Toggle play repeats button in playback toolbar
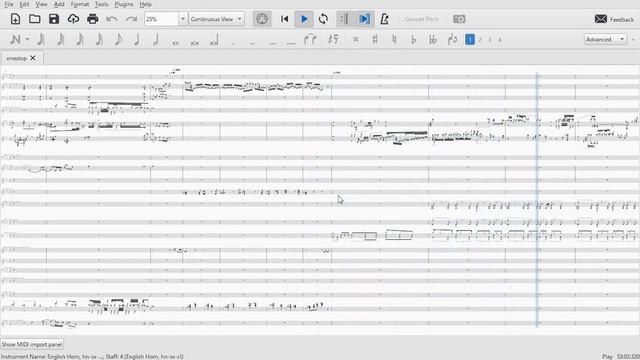The width and height of the screenshot is (640, 360). (344, 19)
